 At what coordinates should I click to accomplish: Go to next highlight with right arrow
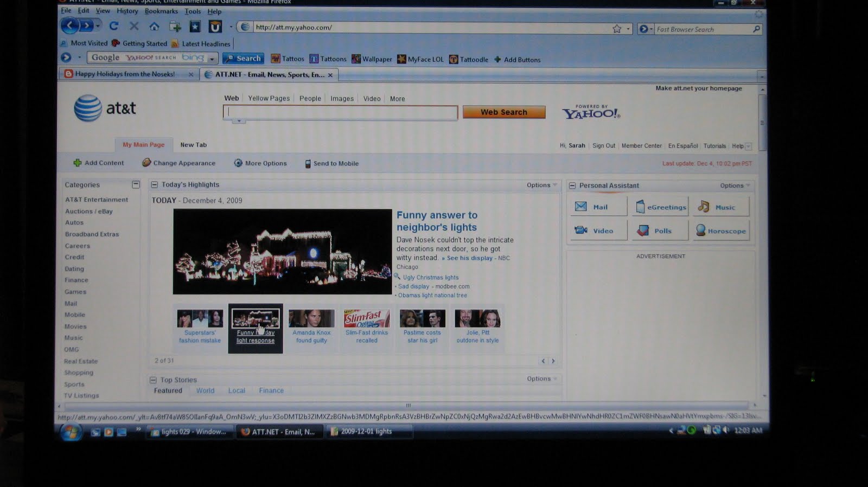pyautogui.click(x=553, y=361)
